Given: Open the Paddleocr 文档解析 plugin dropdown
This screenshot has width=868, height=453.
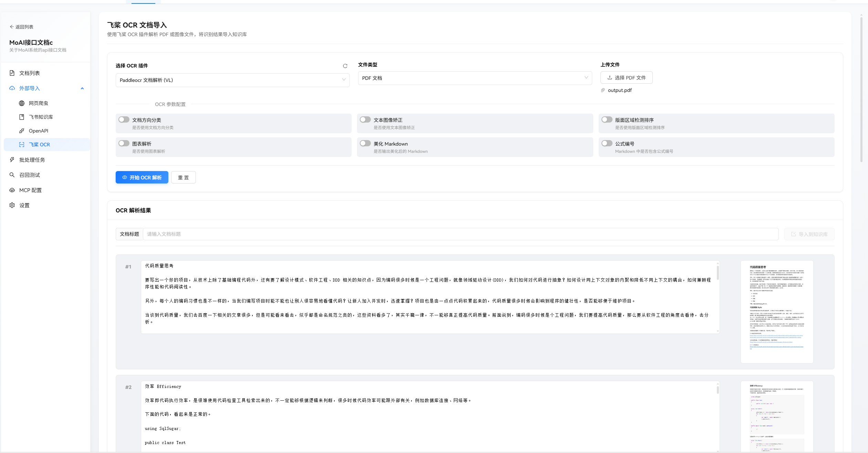Looking at the screenshot, I should 232,80.
